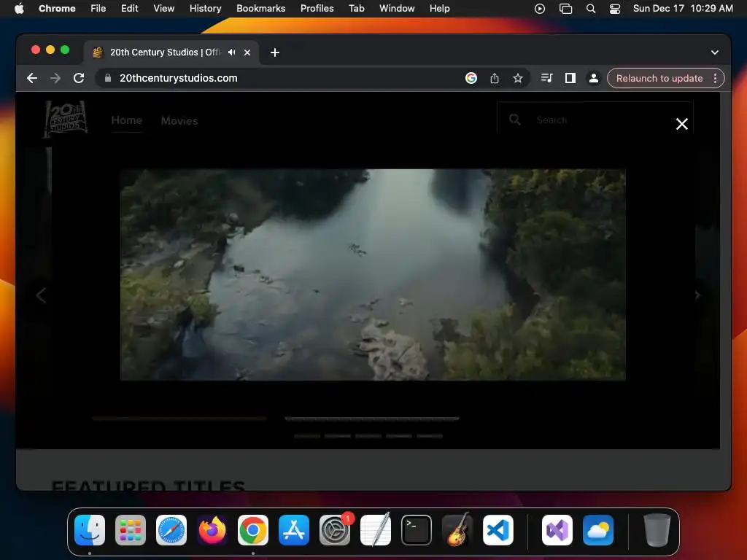Viewport: 747px width, 560px height.
Task: Go to the previous carousel slide arrow
Action: pos(42,295)
